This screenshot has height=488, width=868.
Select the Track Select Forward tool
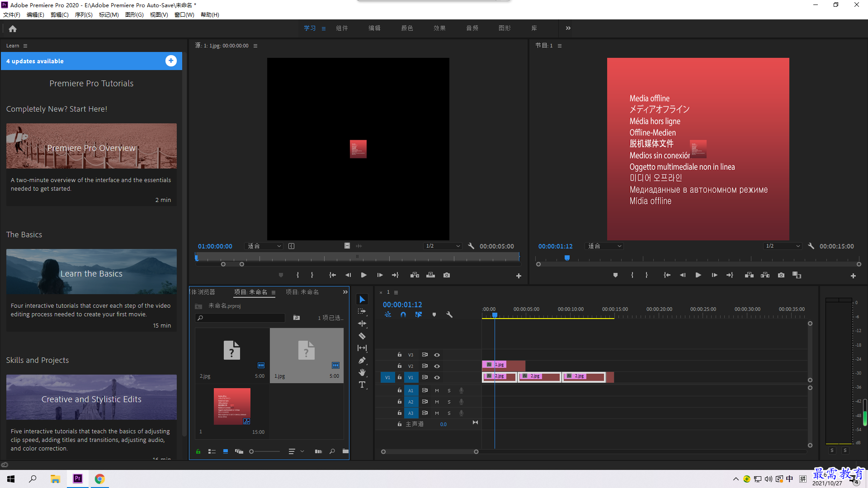tap(362, 311)
